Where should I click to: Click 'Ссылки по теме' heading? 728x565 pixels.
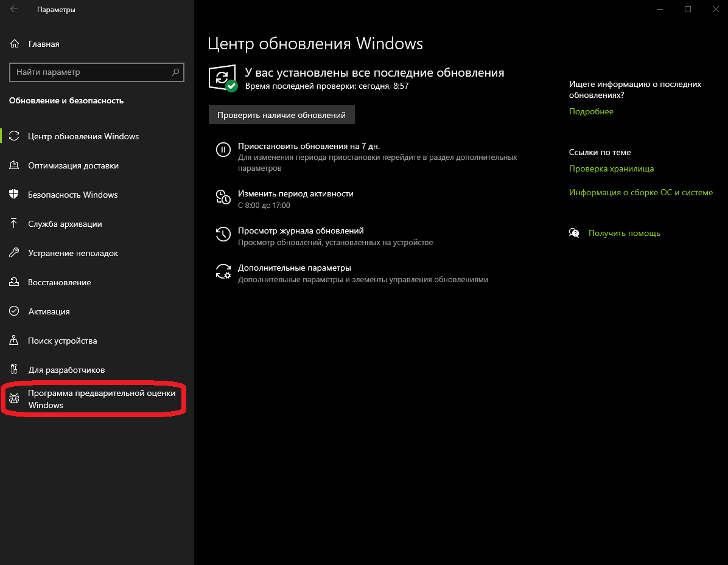(x=600, y=152)
